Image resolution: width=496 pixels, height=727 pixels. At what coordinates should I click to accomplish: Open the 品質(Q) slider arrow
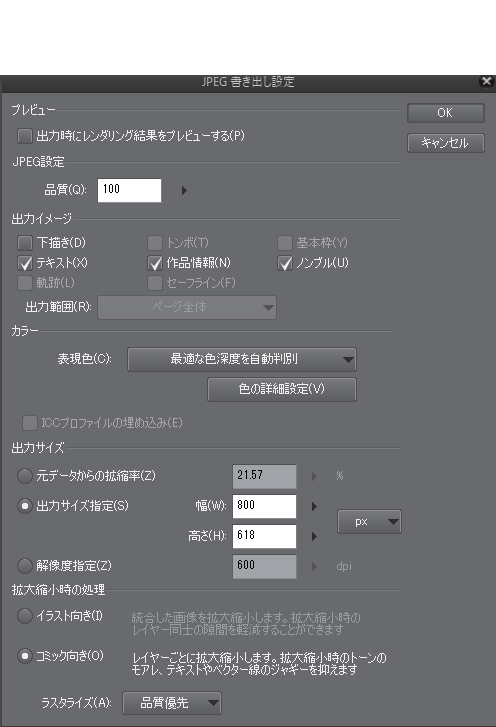click(184, 190)
